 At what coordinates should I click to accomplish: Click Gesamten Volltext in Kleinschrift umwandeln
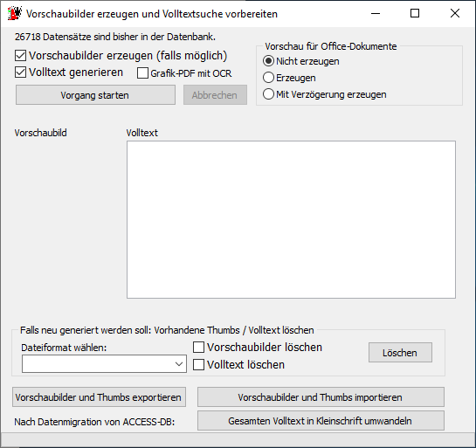pyautogui.click(x=321, y=421)
